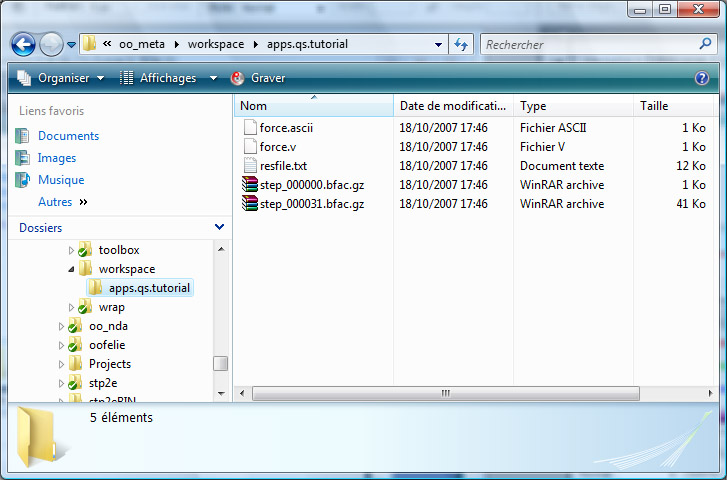Select workspace folder in tree
This screenshot has height=480, width=727.
pos(127,269)
